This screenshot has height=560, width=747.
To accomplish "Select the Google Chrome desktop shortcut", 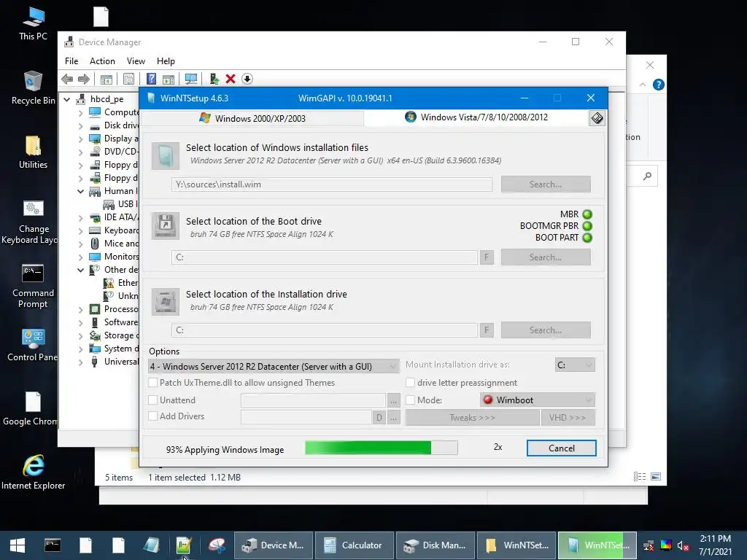I will coord(31,408).
